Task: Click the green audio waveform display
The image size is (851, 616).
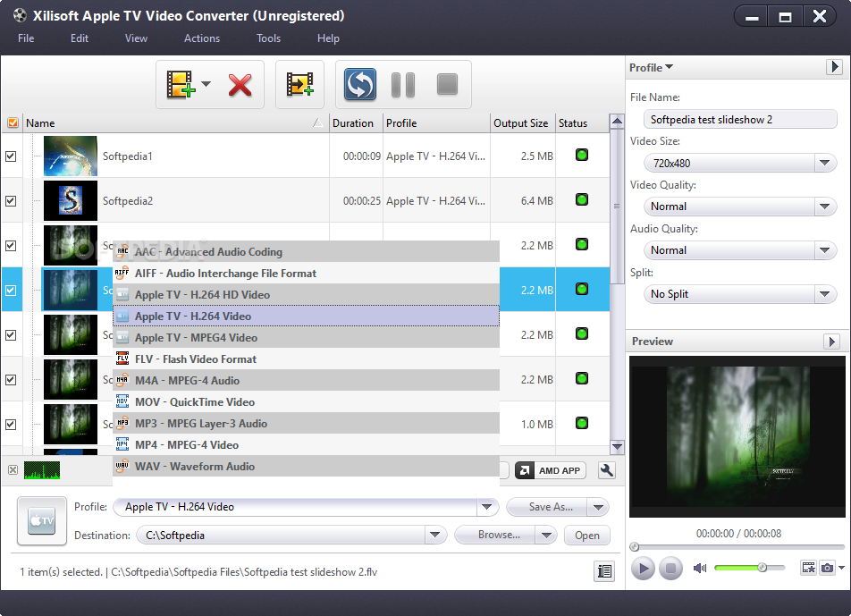Action: [42, 470]
